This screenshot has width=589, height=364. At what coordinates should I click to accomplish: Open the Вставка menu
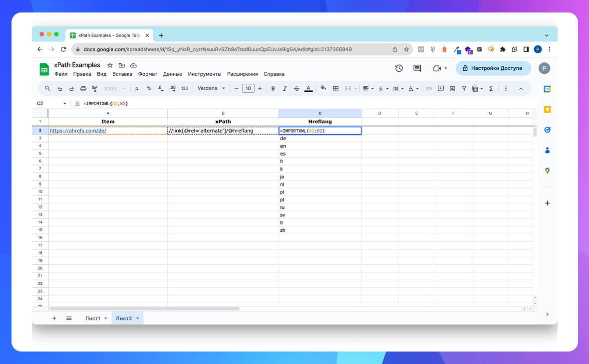click(122, 74)
